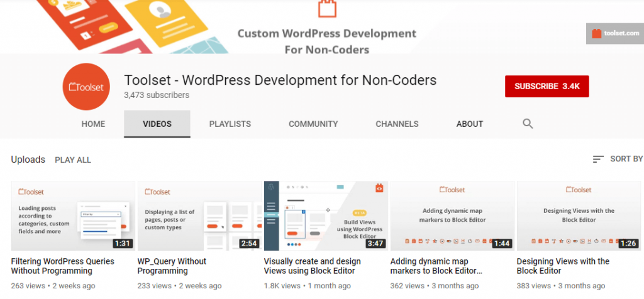644x299 pixels.
Task: Click the Toolset channel avatar logo
Action: coord(86,87)
